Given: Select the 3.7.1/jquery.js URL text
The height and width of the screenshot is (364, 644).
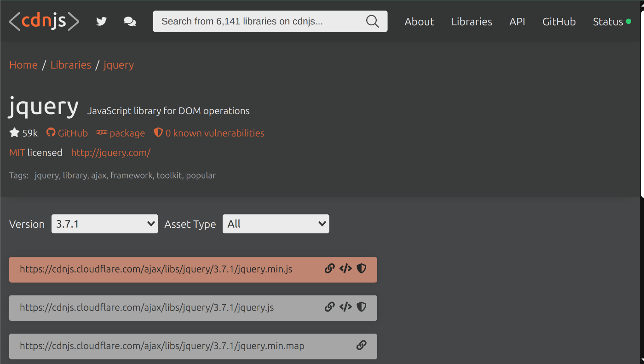Looking at the screenshot, I should (147, 307).
